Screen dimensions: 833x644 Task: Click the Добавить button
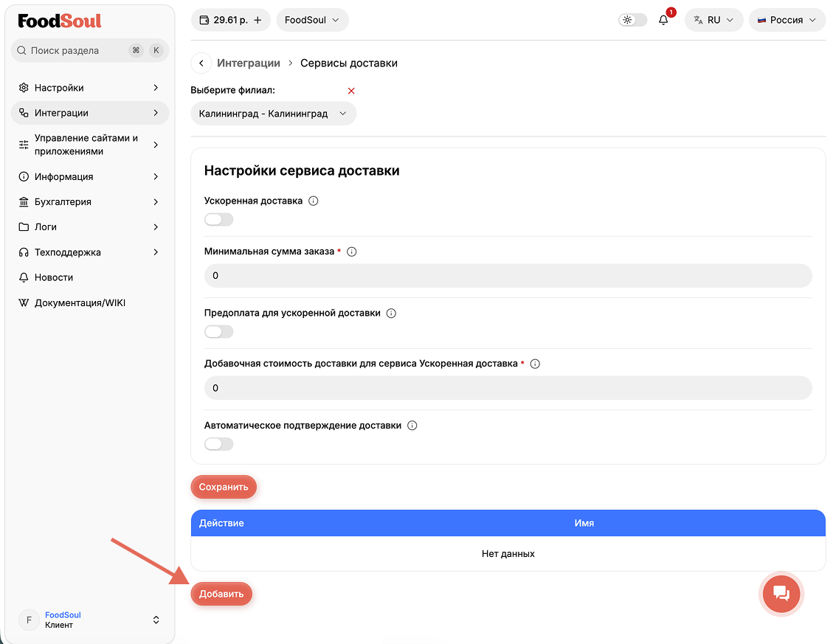(221, 594)
